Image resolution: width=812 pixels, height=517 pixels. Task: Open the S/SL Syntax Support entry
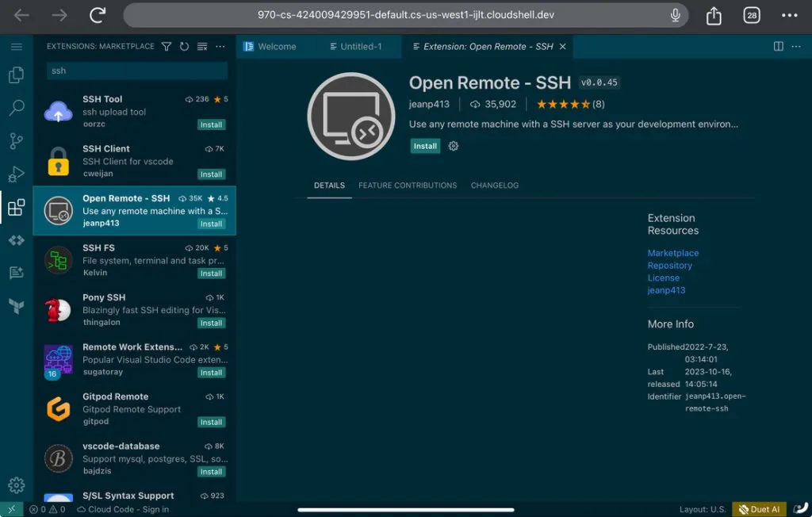135,494
